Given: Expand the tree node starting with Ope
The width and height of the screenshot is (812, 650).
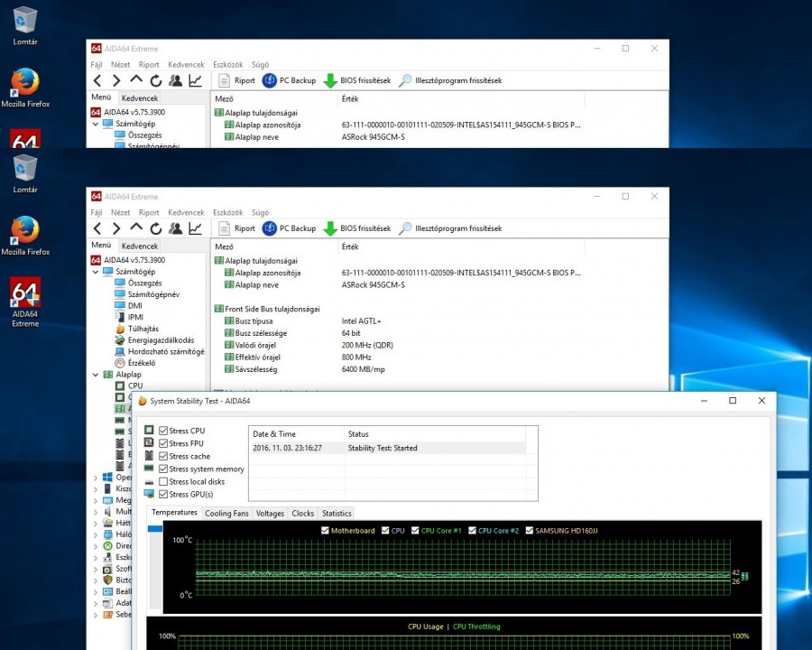Looking at the screenshot, I should [x=96, y=478].
